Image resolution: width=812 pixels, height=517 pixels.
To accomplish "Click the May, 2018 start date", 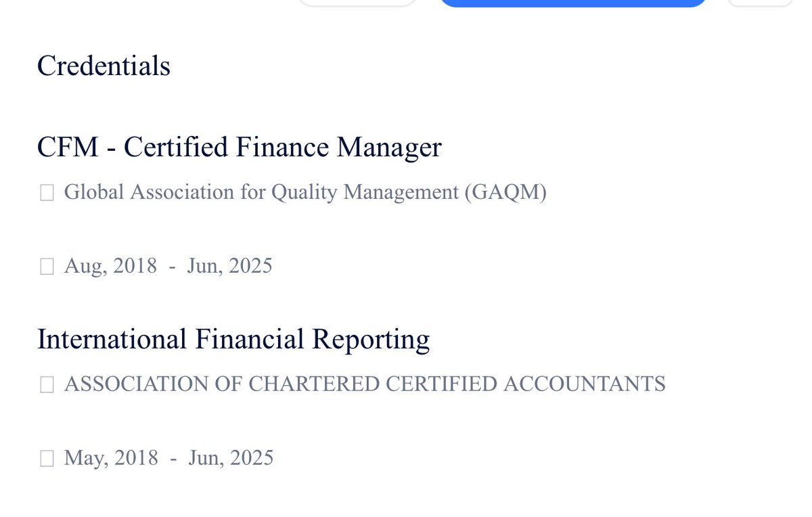I will point(111,458).
